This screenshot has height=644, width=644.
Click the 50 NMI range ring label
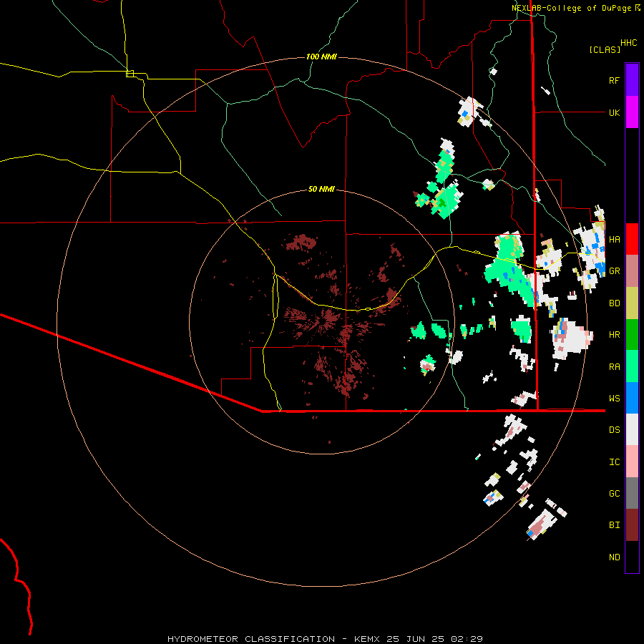tap(321, 189)
